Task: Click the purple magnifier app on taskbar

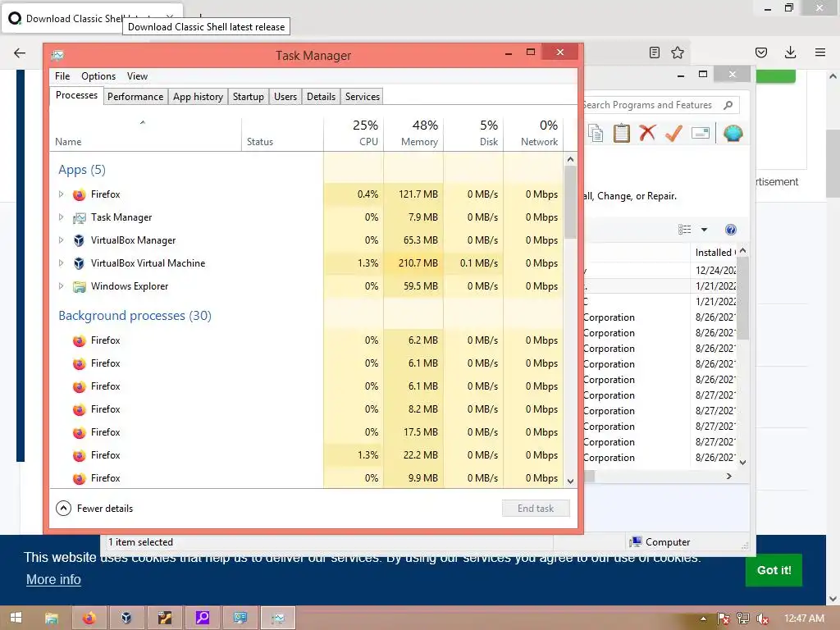Action: (x=203, y=618)
